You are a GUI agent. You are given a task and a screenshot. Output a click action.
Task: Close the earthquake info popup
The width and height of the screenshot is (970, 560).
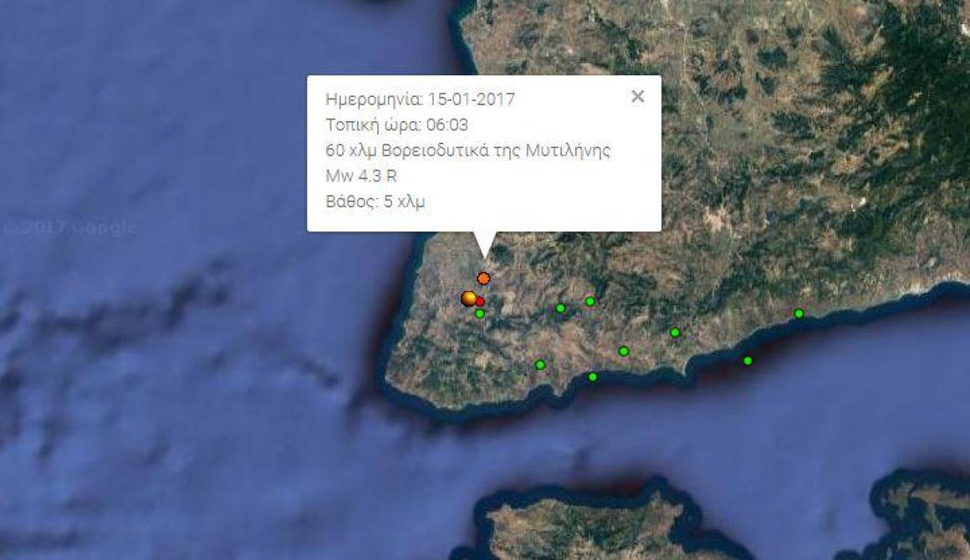(x=637, y=96)
